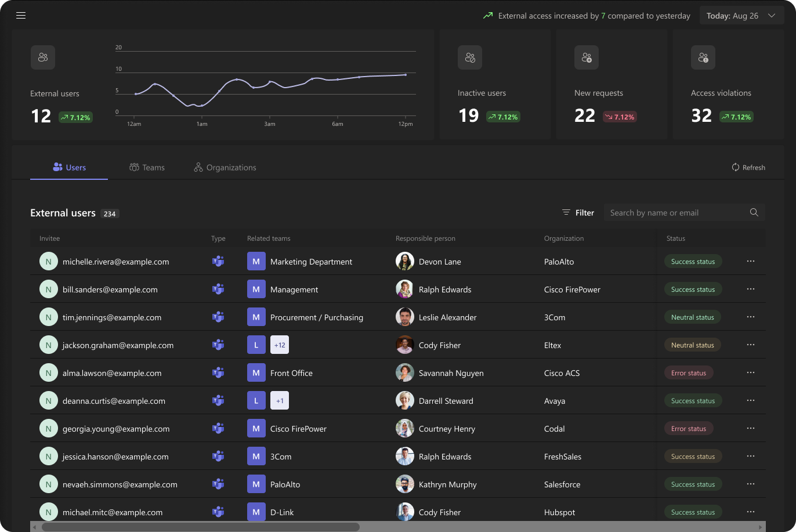Image resolution: width=796 pixels, height=532 pixels.
Task: Click the New requests card icon
Action: (587, 57)
